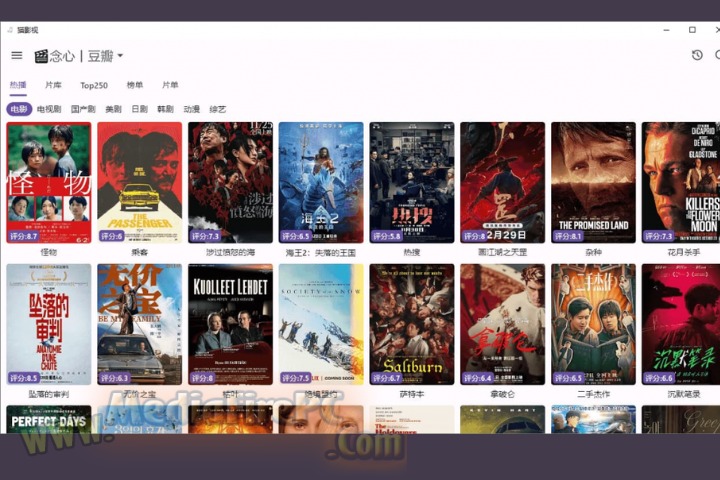Open the 无价之宝 poster
Image resolution: width=720 pixels, height=480 pixels.
coord(140,324)
